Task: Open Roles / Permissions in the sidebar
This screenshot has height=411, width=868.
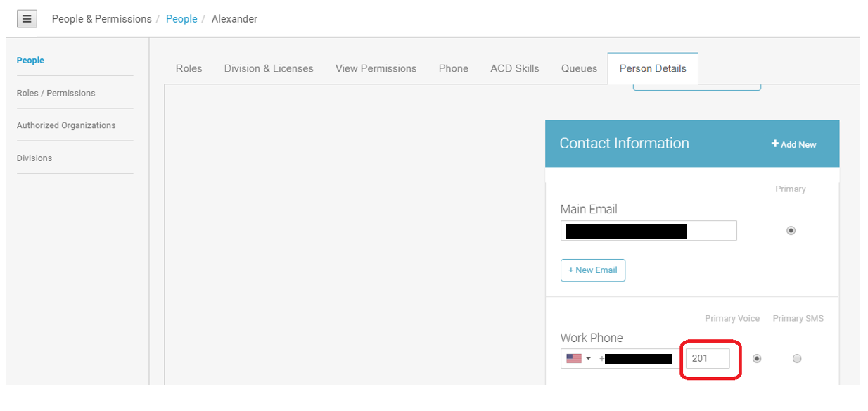Action: click(56, 93)
